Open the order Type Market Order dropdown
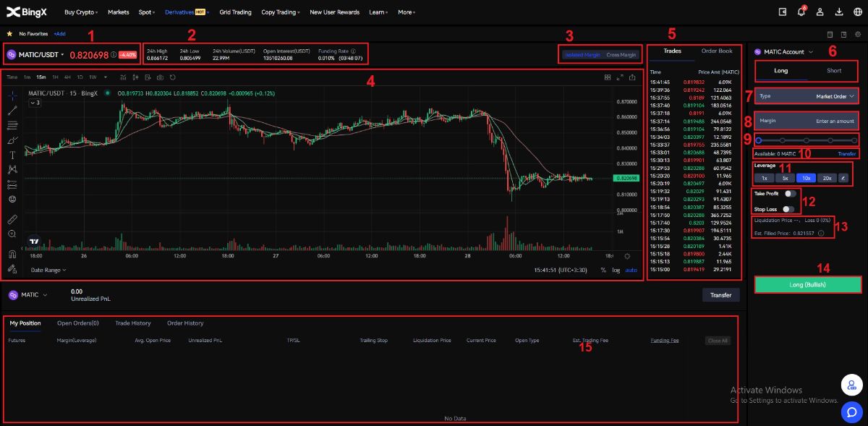 coord(806,95)
